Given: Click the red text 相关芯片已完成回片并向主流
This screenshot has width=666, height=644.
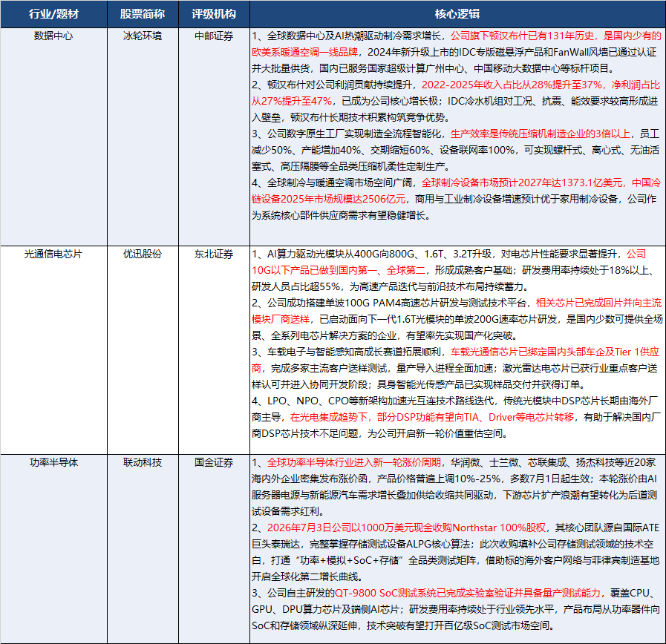Looking at the screenshot, I should [598, 303].
